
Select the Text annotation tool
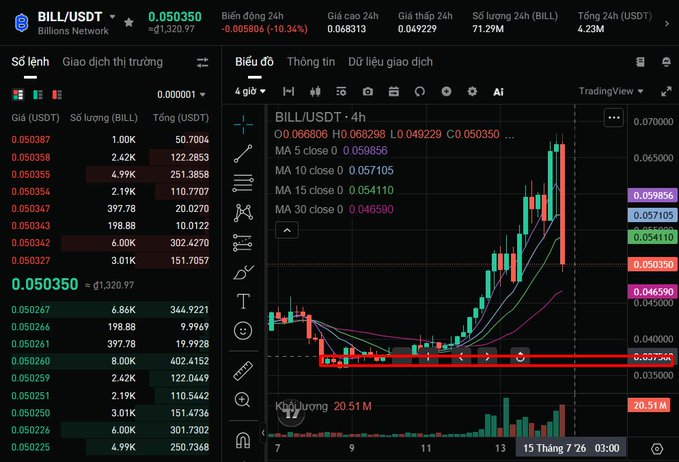243,301
